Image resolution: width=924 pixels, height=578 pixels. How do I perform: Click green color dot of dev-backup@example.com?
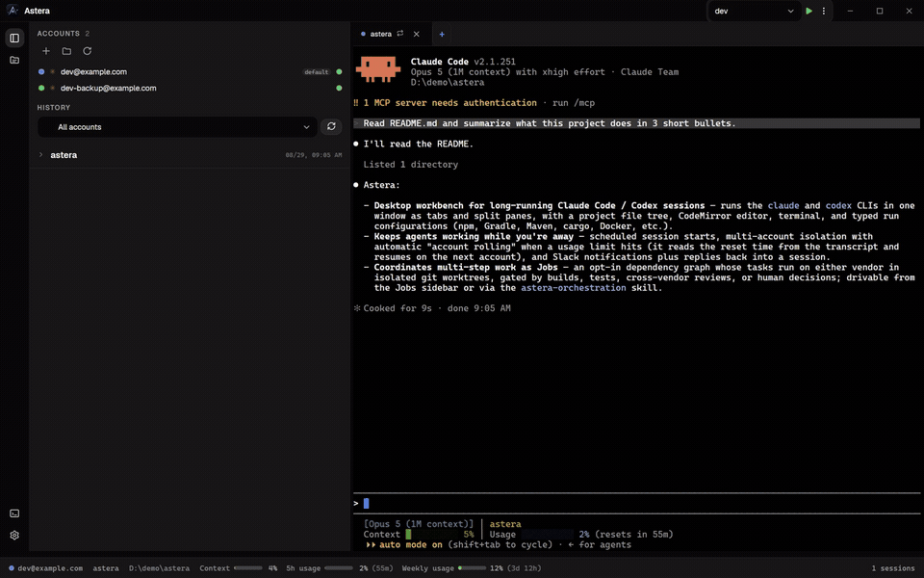click(x=41, y=88)
